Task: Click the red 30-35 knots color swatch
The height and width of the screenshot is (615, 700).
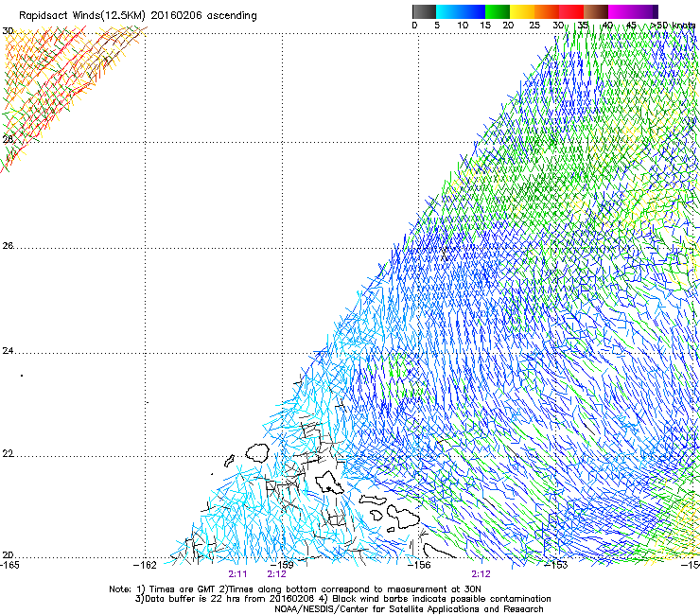Action: tap(571, 11)
